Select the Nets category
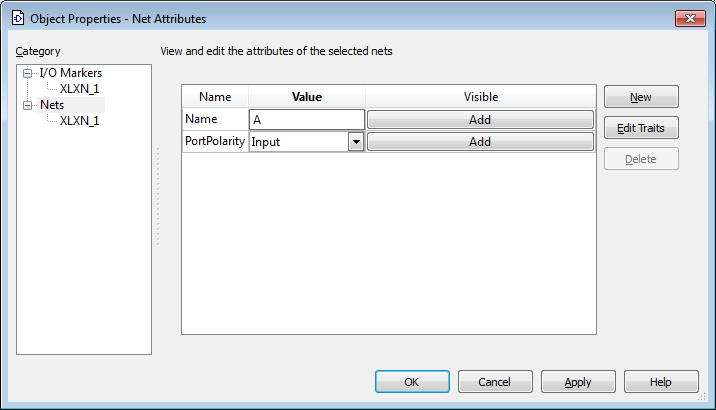The height and width of the screenshot is (410, 716). click(52, 105)
